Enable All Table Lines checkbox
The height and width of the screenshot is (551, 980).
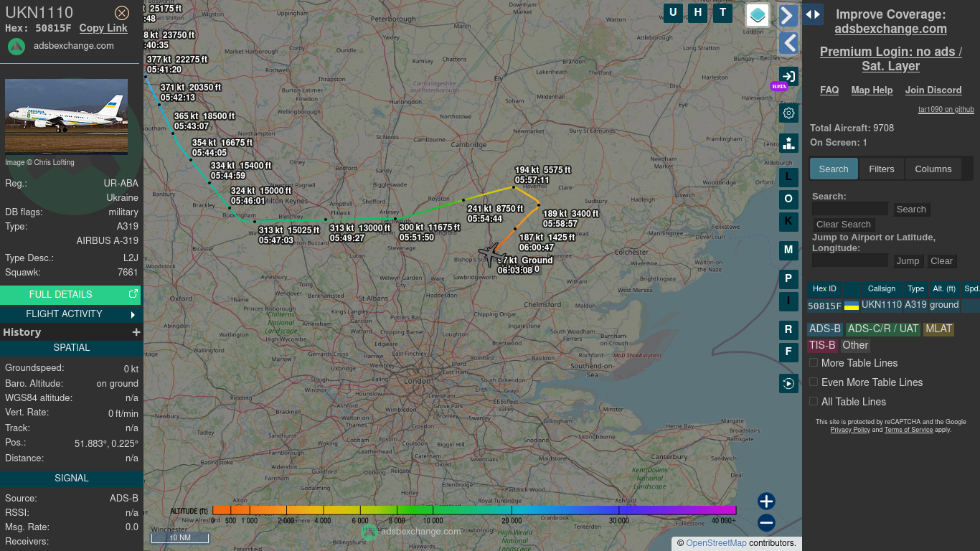pos(814,401)
